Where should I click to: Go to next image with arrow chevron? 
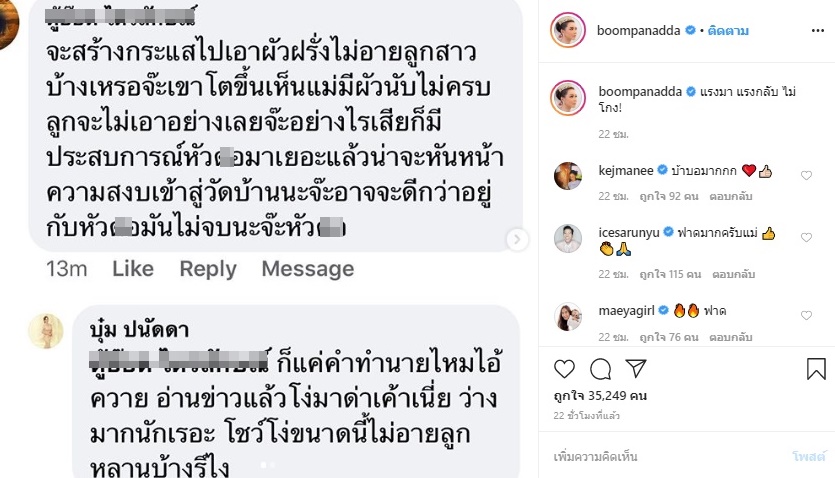coord(517,240)
